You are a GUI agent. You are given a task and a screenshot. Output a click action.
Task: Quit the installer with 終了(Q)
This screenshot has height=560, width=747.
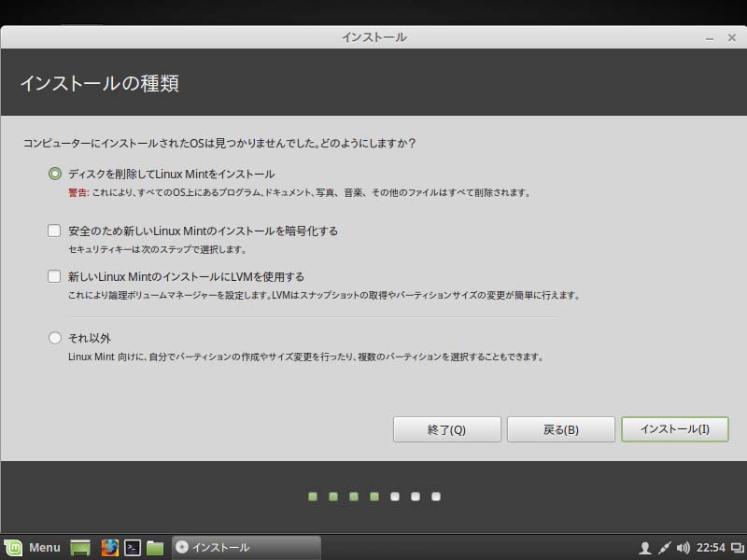point(446,429)
